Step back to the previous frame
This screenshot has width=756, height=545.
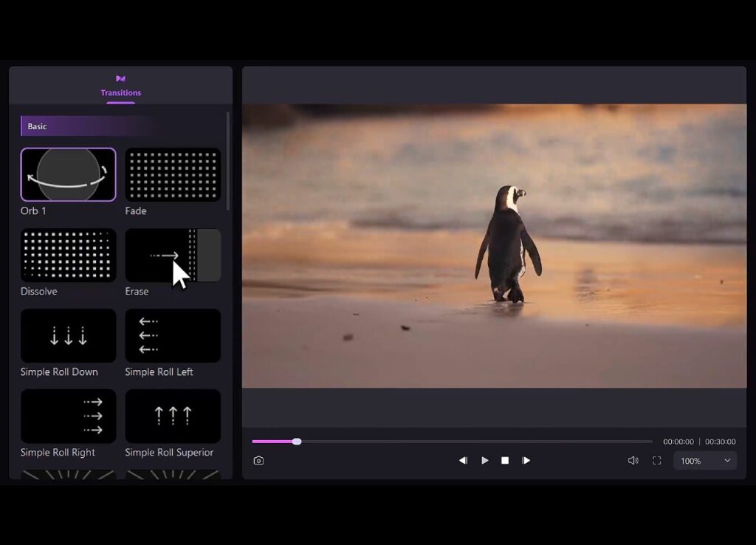coord(464,461)
